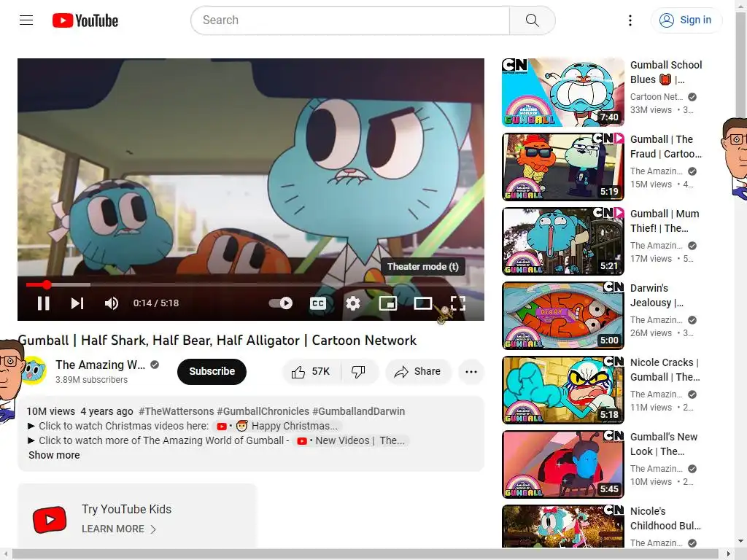The image size is (747, 560).
Task: Open Gumball's New Look thumbnail
Action: 563,464
